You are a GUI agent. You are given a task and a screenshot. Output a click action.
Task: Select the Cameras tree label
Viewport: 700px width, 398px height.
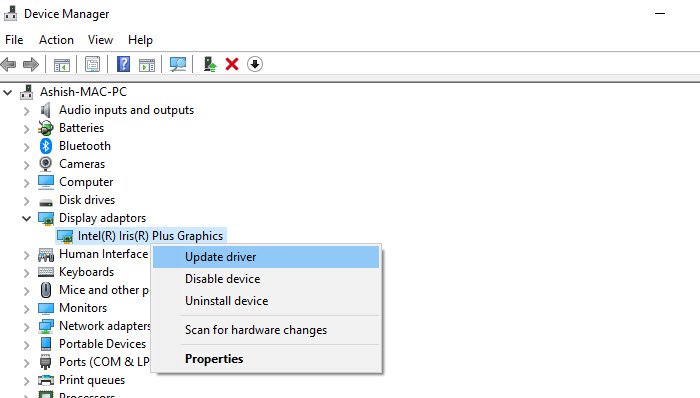tap(82, 164)
